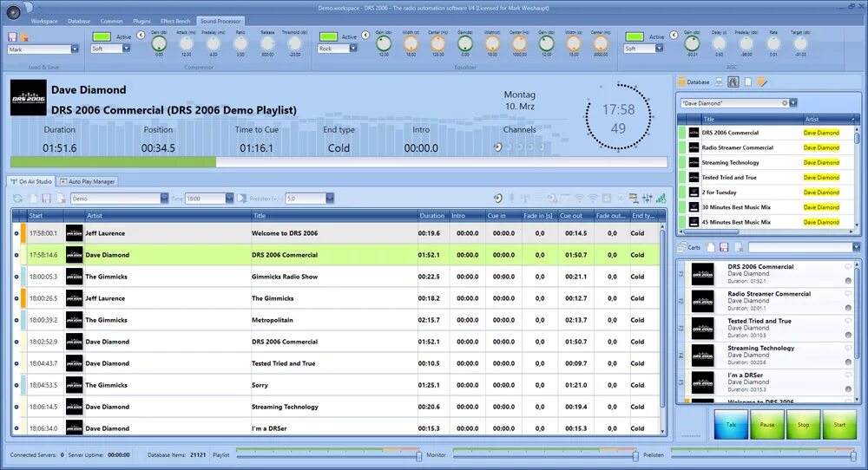Click the green level meter icon
868x470 pixels.
[661, 199]
